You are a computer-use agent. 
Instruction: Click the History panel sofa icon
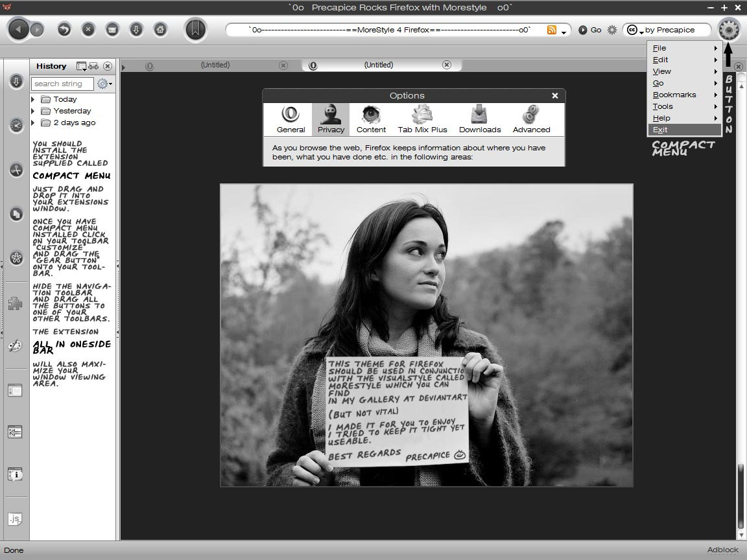(x=93, y=66)
